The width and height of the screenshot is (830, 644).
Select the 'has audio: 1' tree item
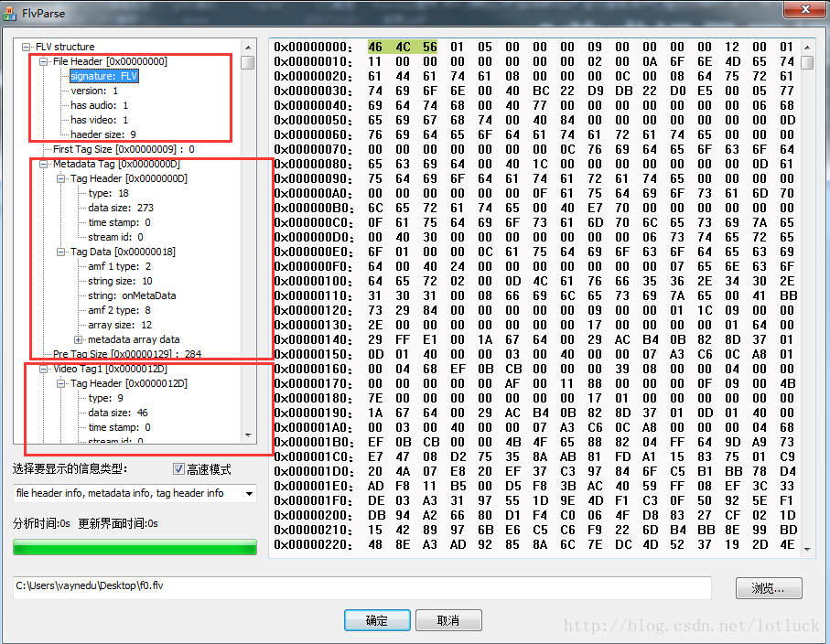(x=100, y=105)
